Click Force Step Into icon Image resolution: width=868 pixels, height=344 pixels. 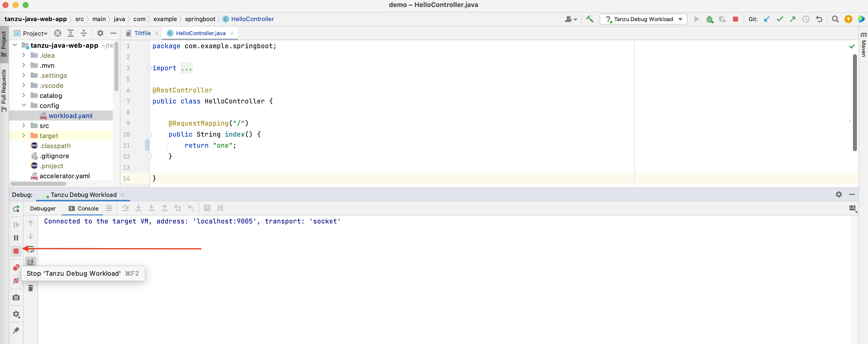click(152, 208)
